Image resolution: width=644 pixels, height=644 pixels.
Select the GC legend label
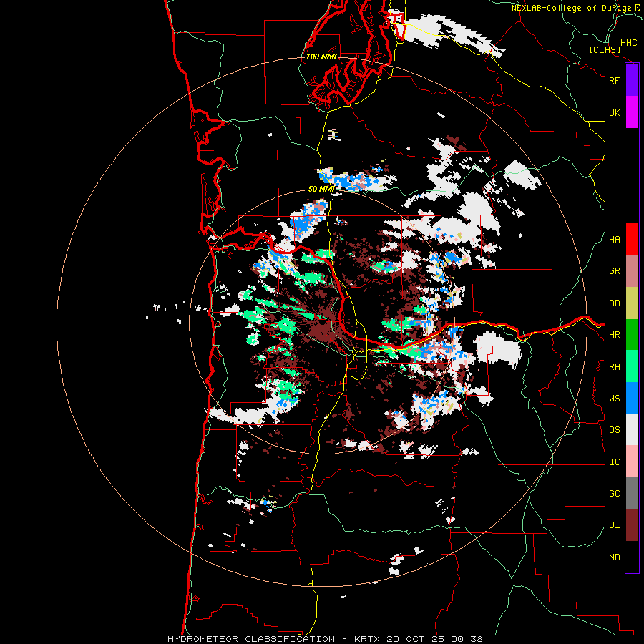(614, 494)
